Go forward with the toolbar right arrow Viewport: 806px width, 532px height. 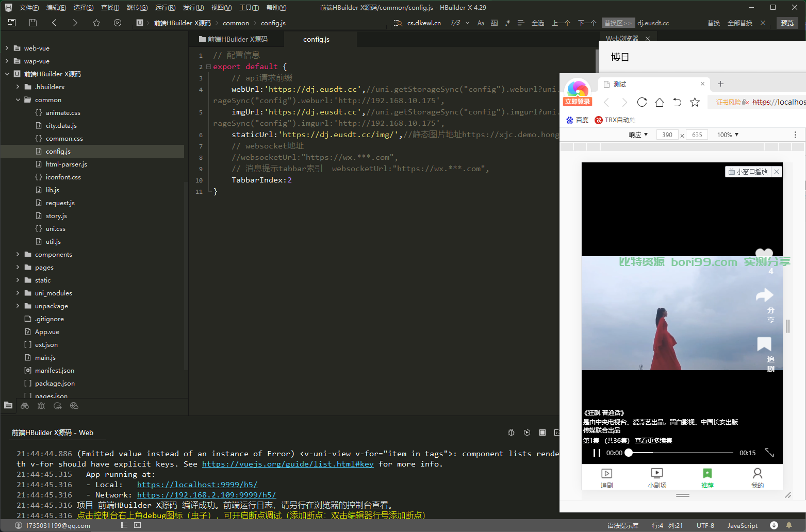pyautogui.click(x=75, y=23)
